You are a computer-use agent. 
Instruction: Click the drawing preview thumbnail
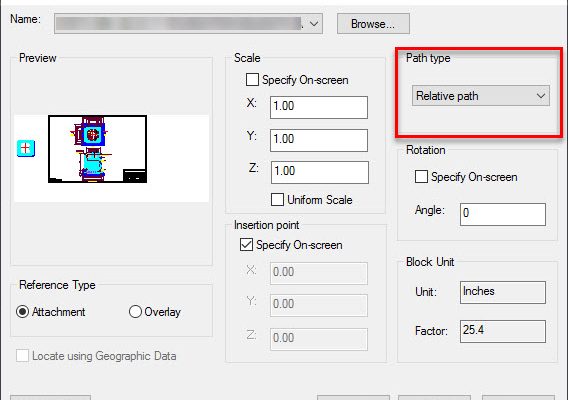(97, 149)
